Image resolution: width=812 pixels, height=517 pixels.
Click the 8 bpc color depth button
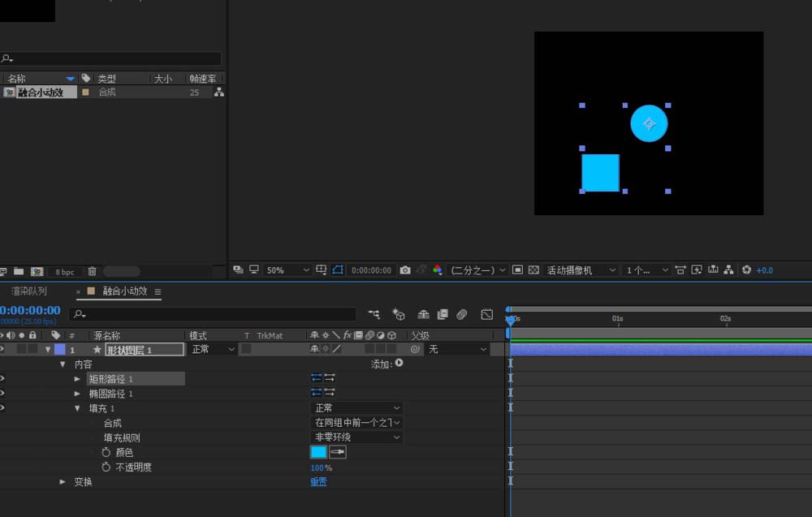tap(64, 272)
